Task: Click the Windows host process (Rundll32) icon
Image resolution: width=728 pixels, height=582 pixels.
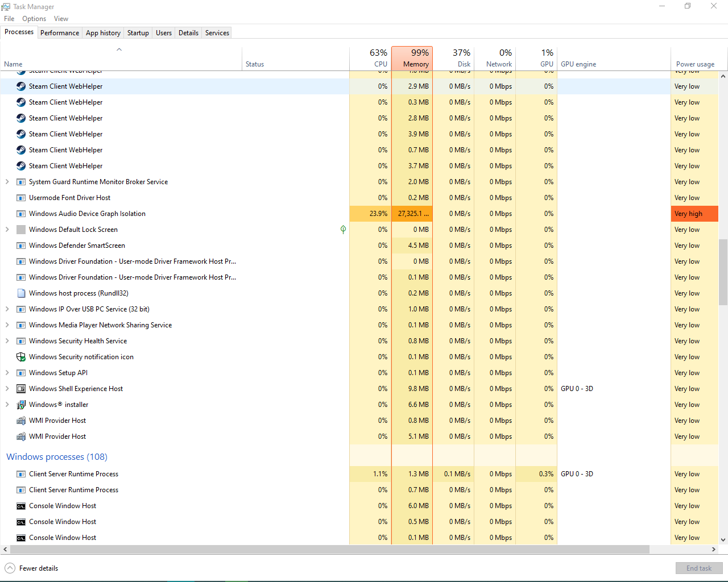Action: point(21,293)
